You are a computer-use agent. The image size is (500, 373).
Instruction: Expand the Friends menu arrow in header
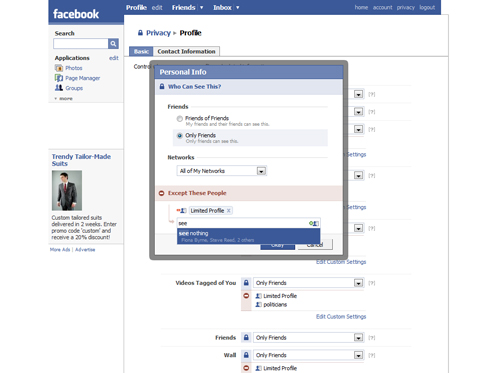pos(201,7)
